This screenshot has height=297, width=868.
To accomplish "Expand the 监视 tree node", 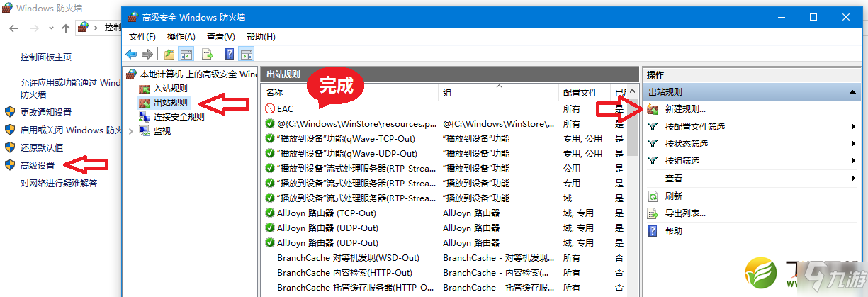I will [130, 131].
